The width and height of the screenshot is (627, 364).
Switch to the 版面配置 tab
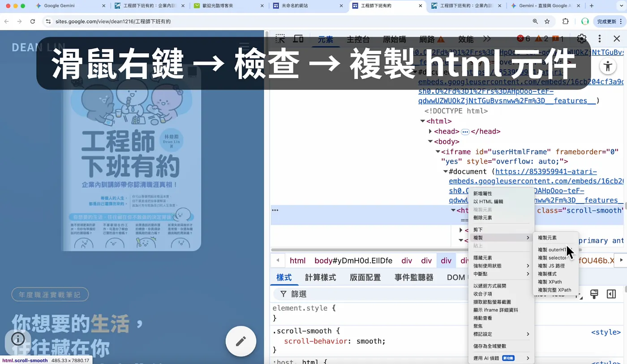pyautogui.click(x=365, y=278)
